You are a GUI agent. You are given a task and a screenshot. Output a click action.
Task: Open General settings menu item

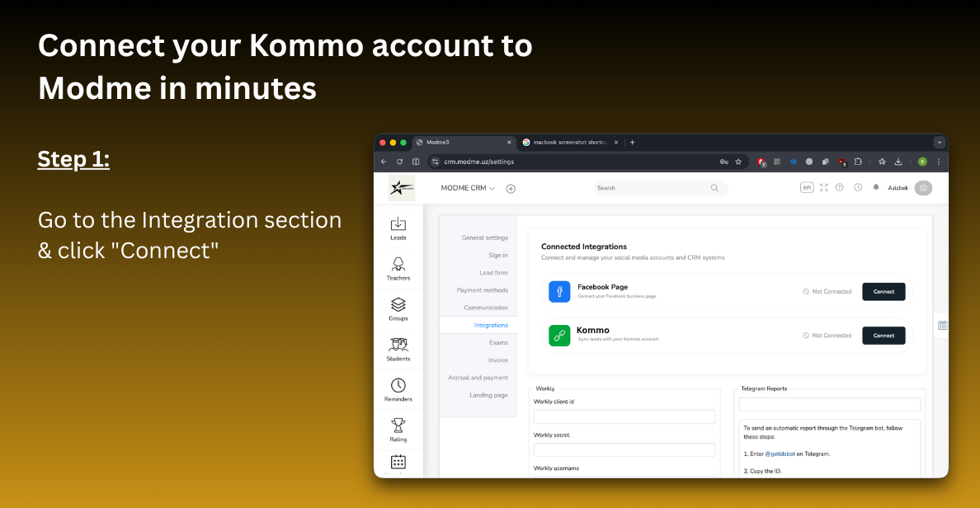click(485, 238)
